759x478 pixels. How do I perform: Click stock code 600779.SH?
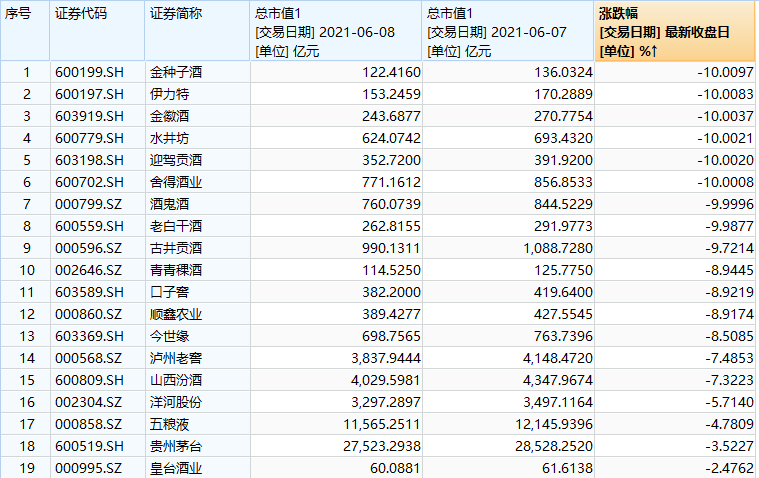click(90, 139)
